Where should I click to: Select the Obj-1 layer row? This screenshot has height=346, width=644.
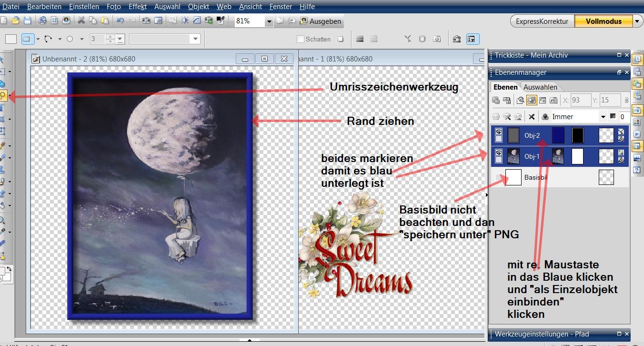click(x=560, y=156)
